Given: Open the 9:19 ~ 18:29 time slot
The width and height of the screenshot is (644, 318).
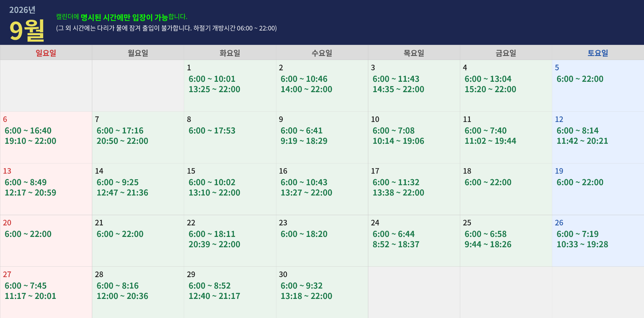Looking at the screenshot, I should (304, 141).
